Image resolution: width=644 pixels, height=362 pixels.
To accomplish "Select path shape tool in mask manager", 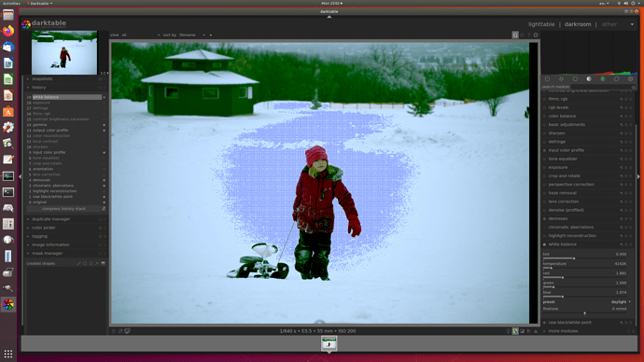I will [97, 263].
